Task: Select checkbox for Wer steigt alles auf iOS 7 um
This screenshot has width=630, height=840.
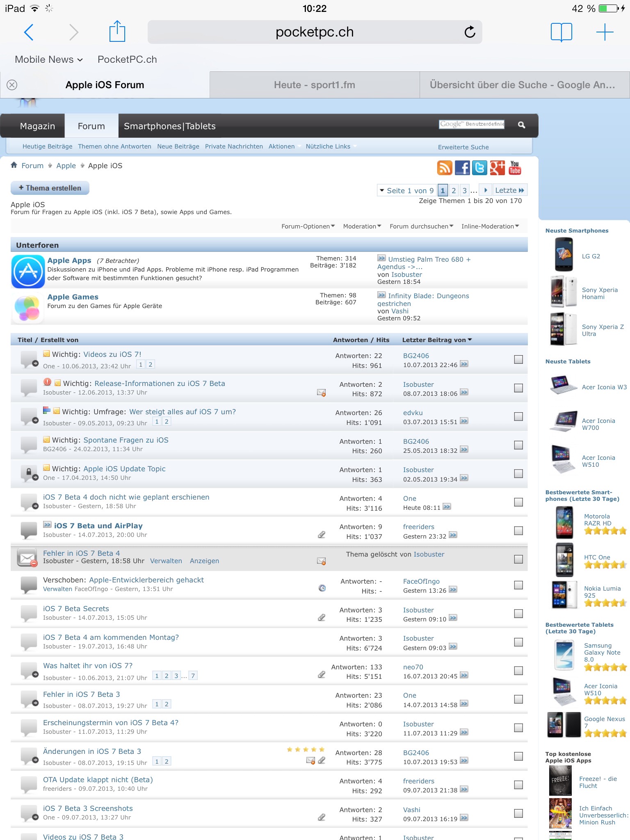Action: tap(518, 417)
